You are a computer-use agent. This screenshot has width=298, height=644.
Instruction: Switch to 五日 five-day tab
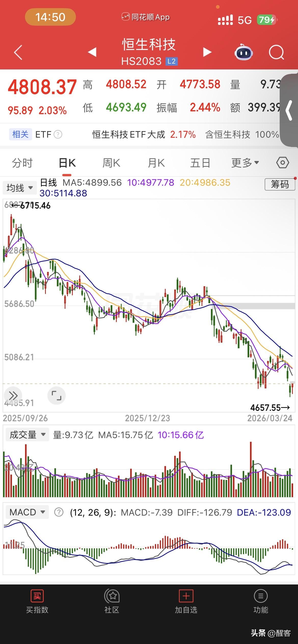click(200, 163)
